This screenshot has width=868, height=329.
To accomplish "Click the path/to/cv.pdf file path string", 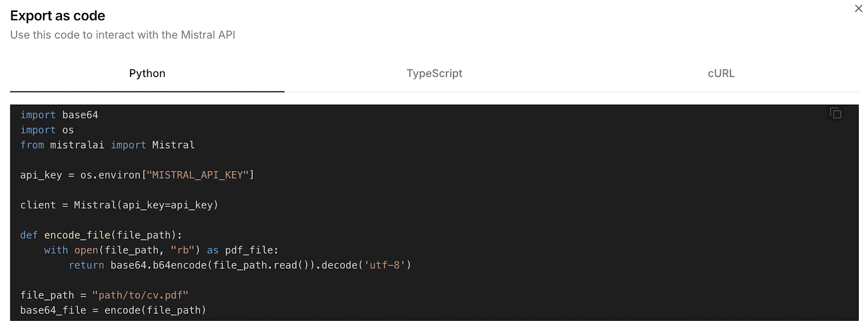I will pos(140,295).
